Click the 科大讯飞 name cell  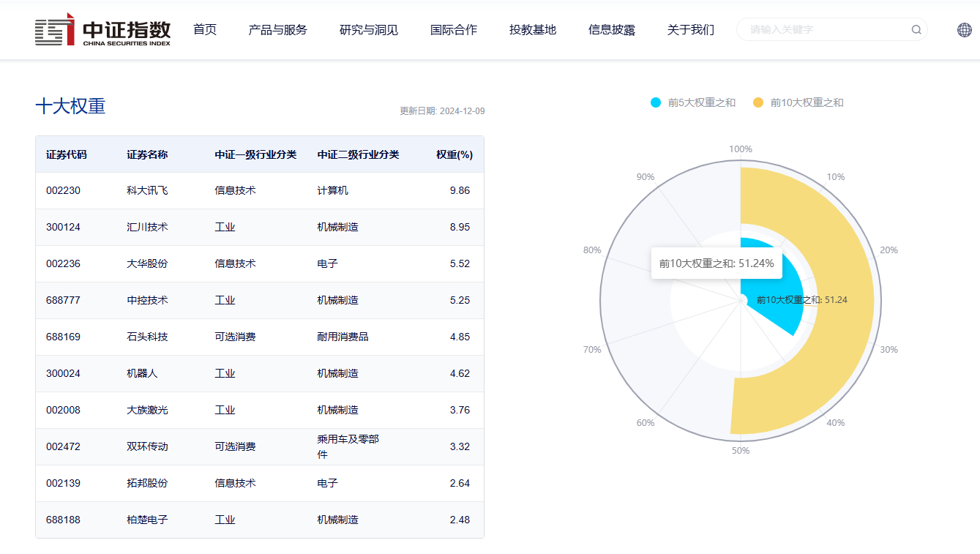click(147, 190)
